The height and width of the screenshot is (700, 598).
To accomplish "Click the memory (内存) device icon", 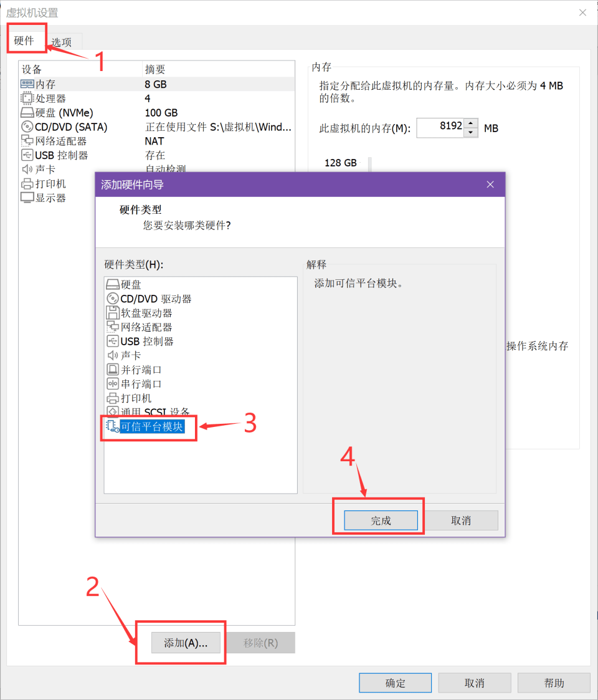I will pyautogui.click(x=27, y=84).
